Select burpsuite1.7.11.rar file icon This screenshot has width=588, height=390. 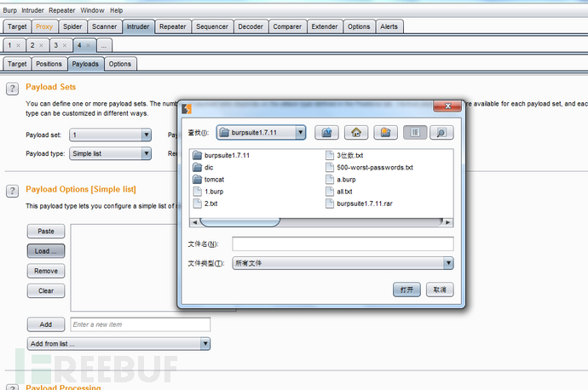click(x=330, y=204)
